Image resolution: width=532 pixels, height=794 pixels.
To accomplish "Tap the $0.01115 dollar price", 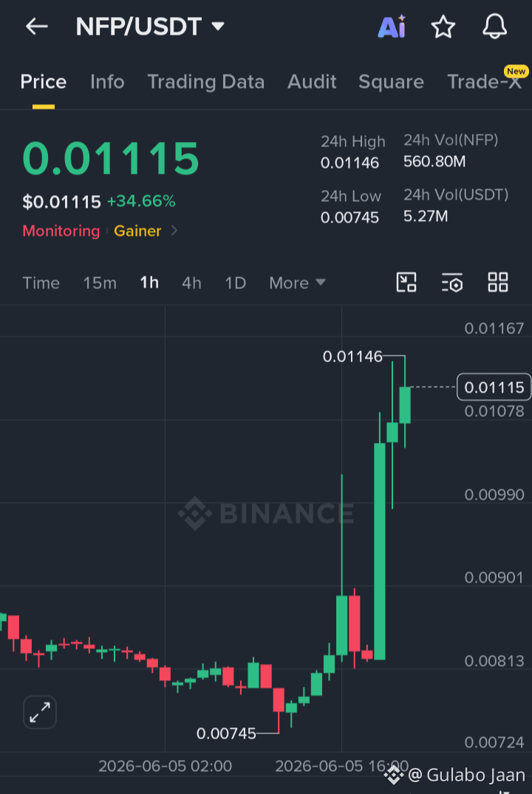I will (x=62, y=202).
